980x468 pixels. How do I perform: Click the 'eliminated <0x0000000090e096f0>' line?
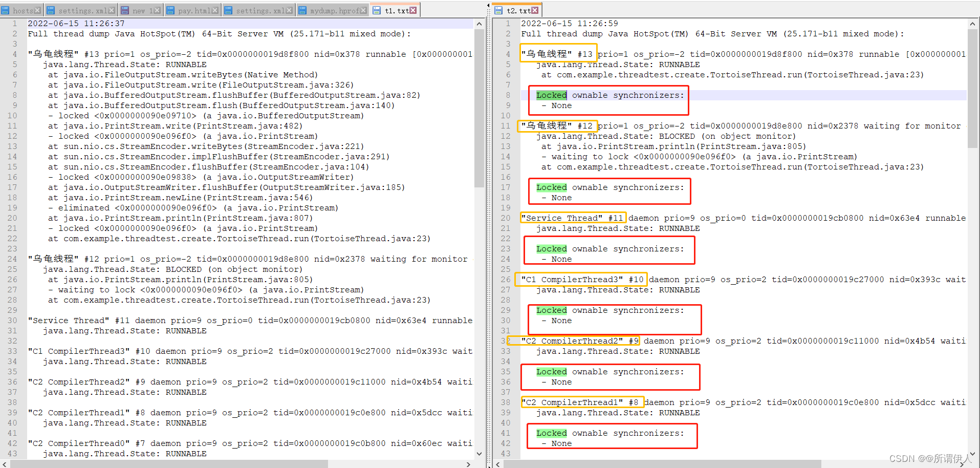pyautogui.click(x=193, y=208)
